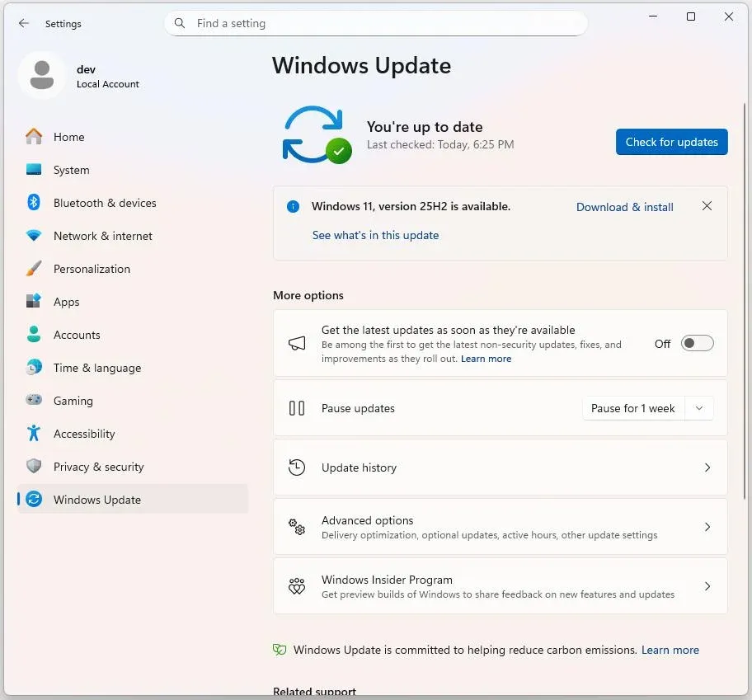Image resolution: width=752 pixels, height=700 pixels.
Task: Click the Windows Insider Program hearts icon
Action: coord(297,586)
